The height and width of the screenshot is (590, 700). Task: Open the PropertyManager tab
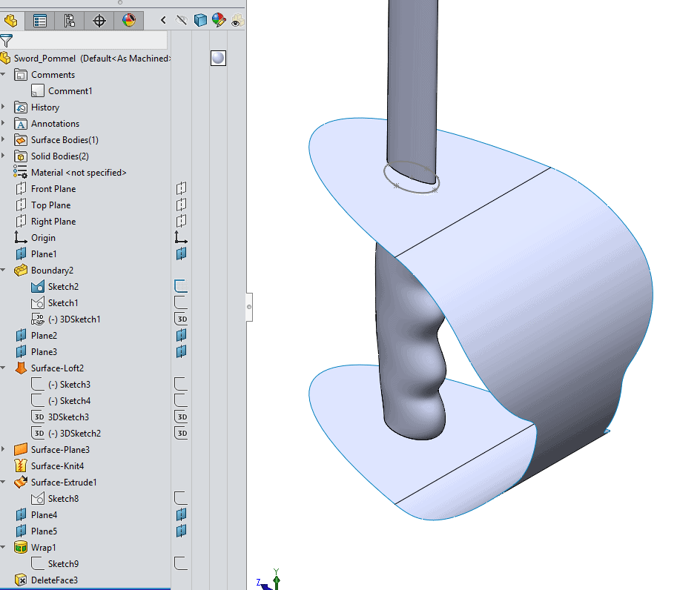coord(40,21)
